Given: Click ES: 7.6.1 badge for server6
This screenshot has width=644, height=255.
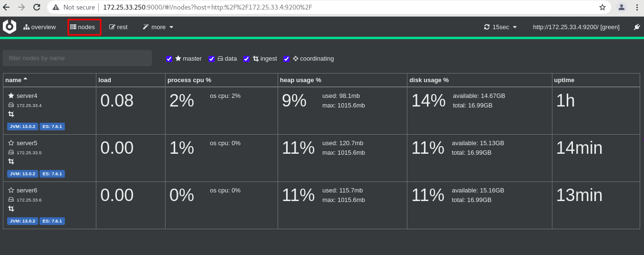Looking at the screenshot, I should pyautogui.click(x=52, y=221).
